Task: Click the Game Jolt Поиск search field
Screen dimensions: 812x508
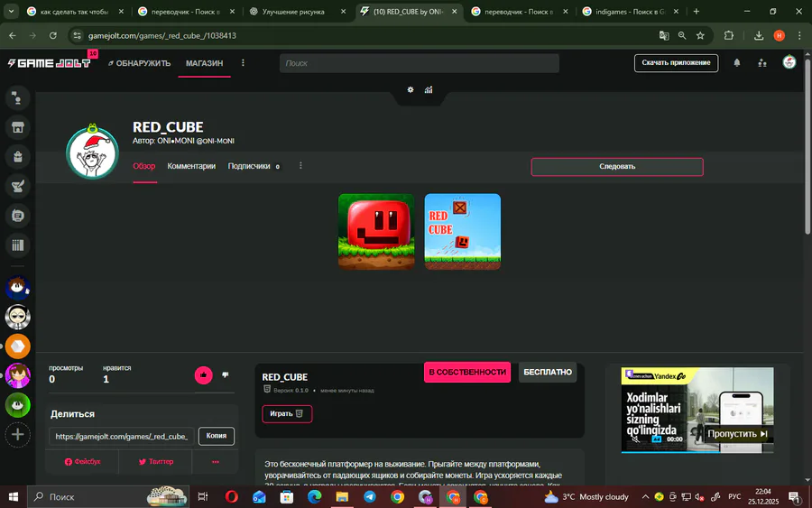Action: 419,63
